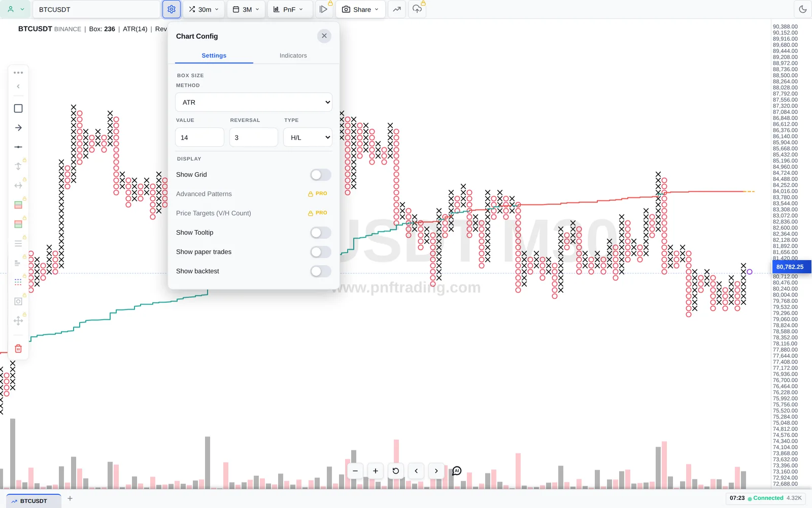Click the box Value input field

[x=199, y=137]
